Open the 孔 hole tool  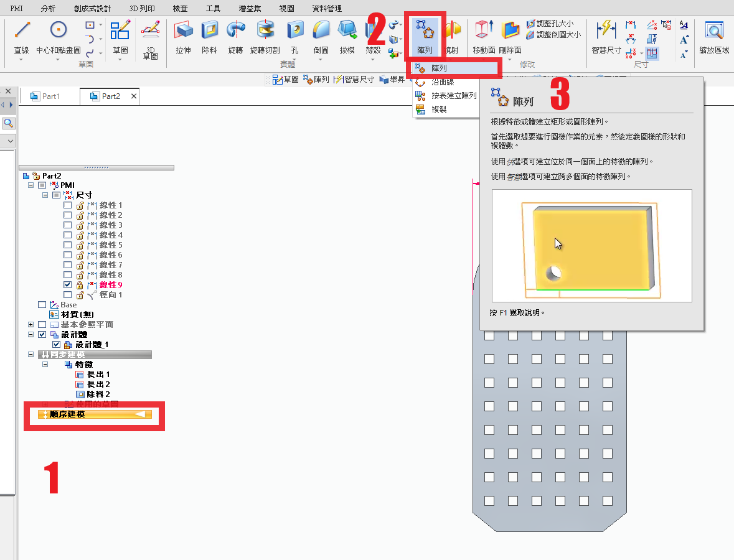[295, 37]
